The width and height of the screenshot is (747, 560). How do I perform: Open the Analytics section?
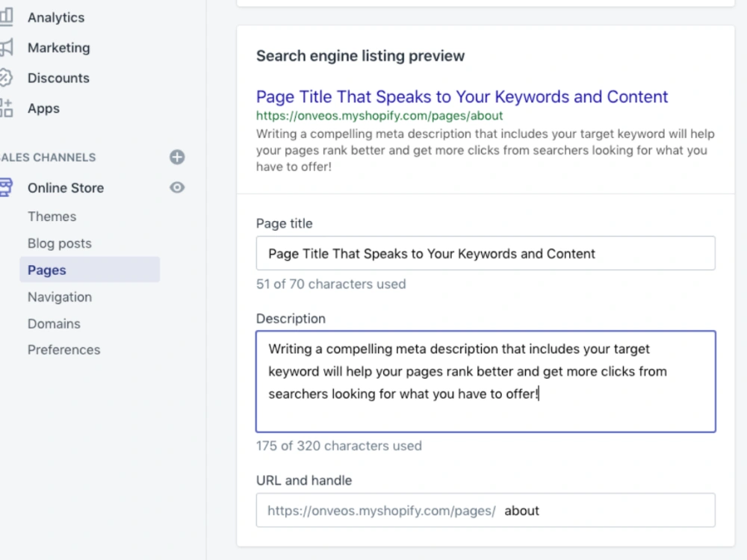[56, 18]
